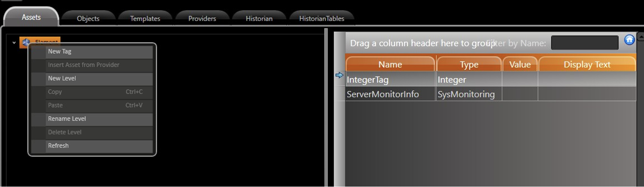This screenshot has width=644, height=187.
Task: Open the Historian tab
Action: [259, 19]
